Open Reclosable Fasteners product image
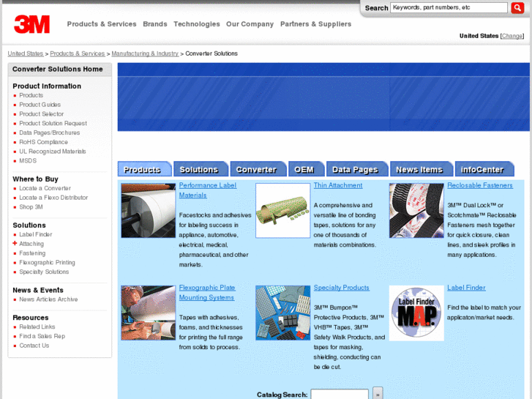 pyautogui.click(x=416, y=211)
